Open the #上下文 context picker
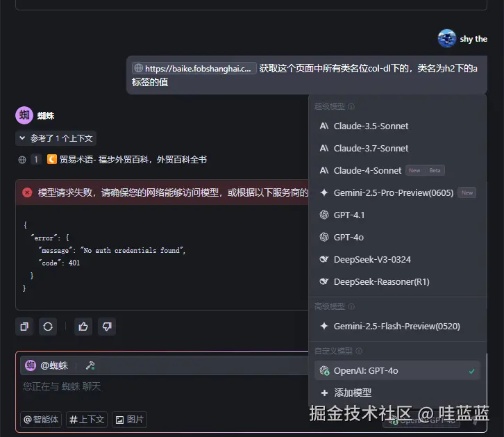 (87, 420)
